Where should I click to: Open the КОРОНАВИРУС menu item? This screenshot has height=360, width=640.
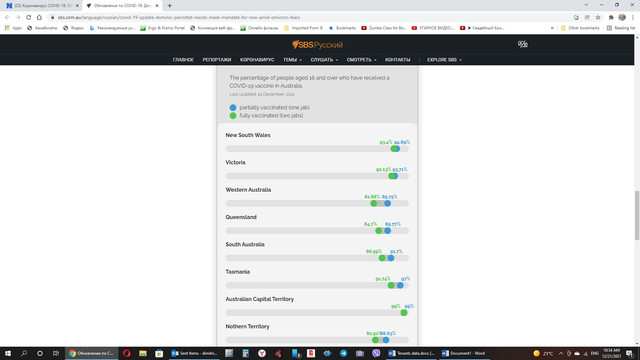point(257,60)
